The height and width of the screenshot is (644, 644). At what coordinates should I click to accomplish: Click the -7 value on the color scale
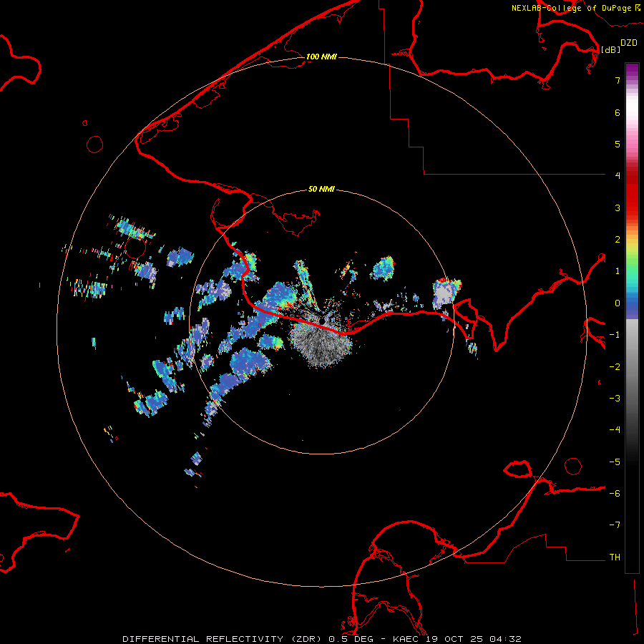[x=615, y=525]
